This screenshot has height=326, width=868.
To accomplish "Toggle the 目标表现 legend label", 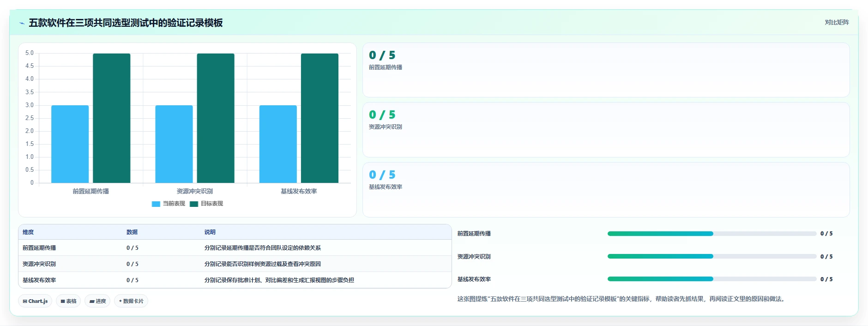I will coord(212,204).
